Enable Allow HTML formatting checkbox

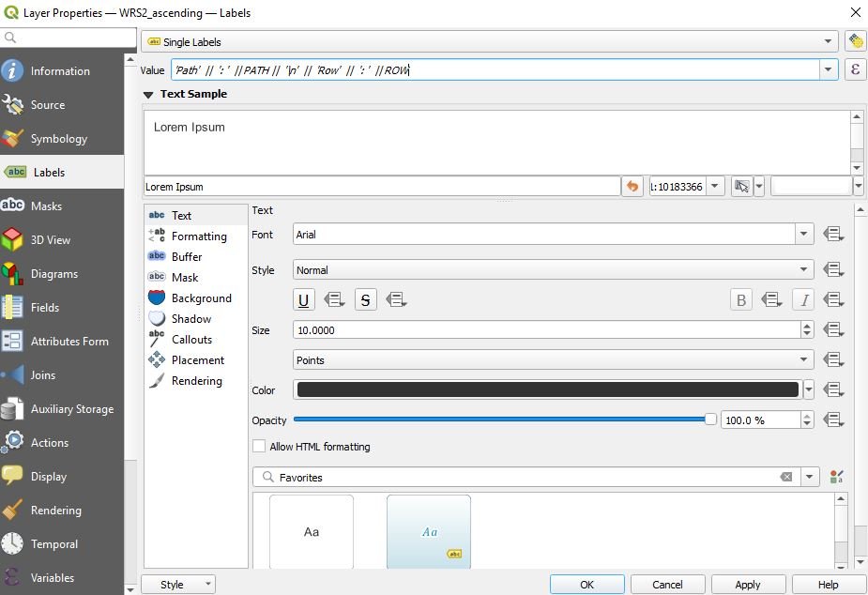pos(259,447)
